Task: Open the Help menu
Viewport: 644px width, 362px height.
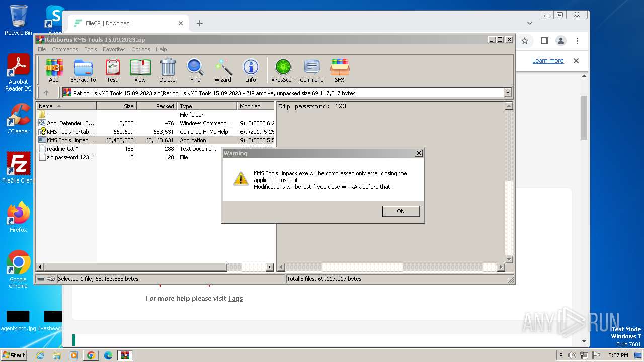Action: point(161,49)
